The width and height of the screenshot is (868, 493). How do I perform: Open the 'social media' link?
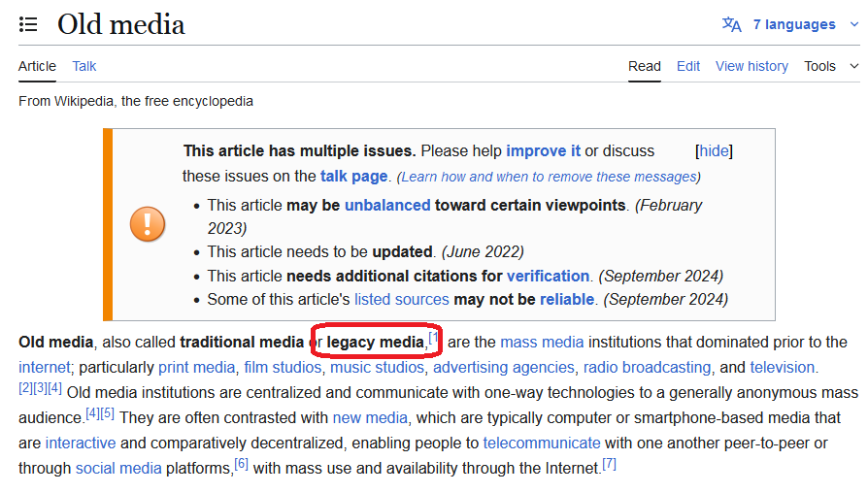(x=118, y=469)
